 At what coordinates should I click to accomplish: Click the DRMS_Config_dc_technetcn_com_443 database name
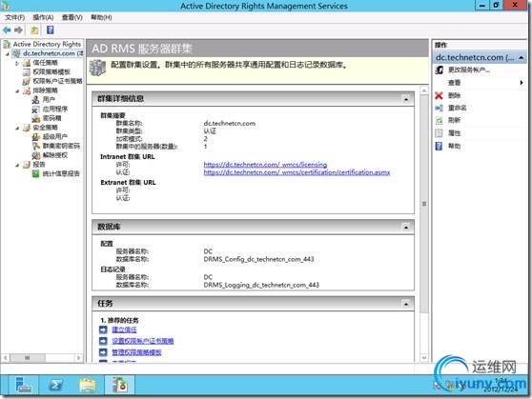(258, 259)
